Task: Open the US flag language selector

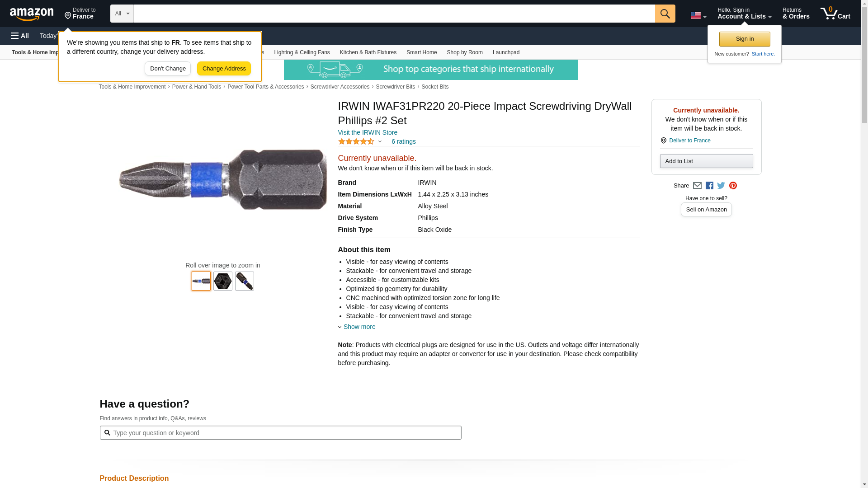Action: coord(698,15)
